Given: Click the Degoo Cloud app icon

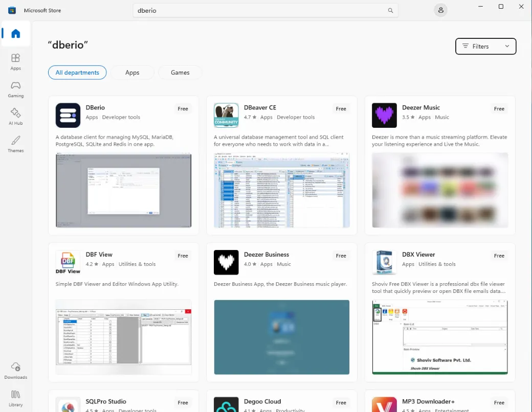Looking at the screenshot, I should pos(226,404).
